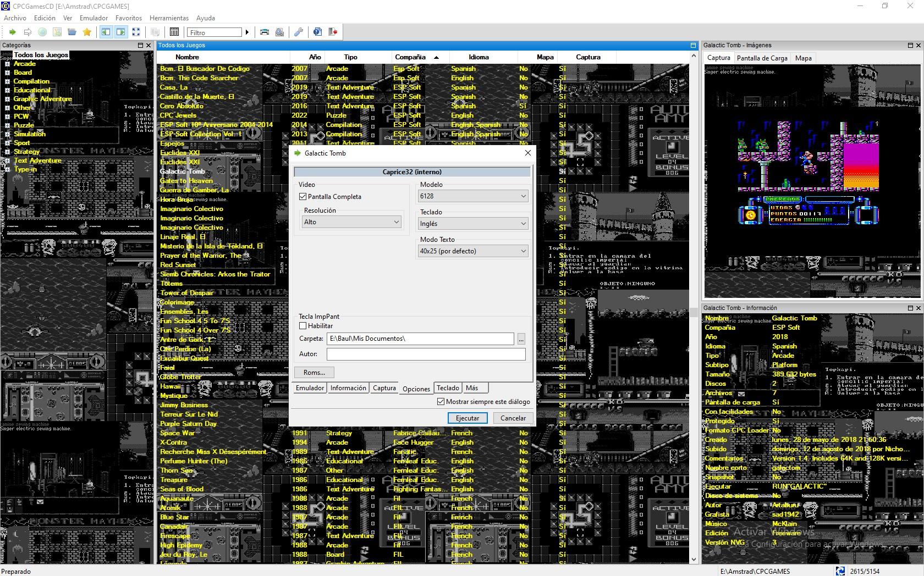The width and height of the screenshot is (924, 576).
Task: Click the blue folder toolbar icon
Action: click(x=72, y=32)
